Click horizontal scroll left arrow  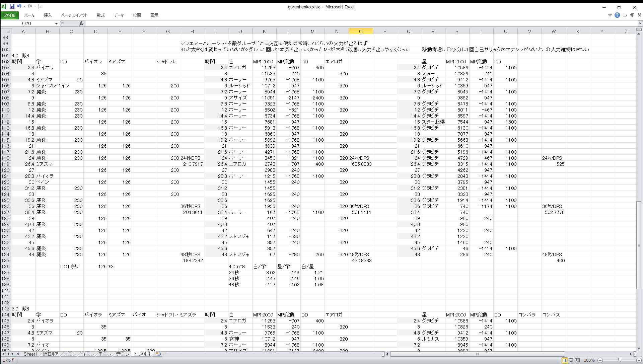[x=387, y=354]
